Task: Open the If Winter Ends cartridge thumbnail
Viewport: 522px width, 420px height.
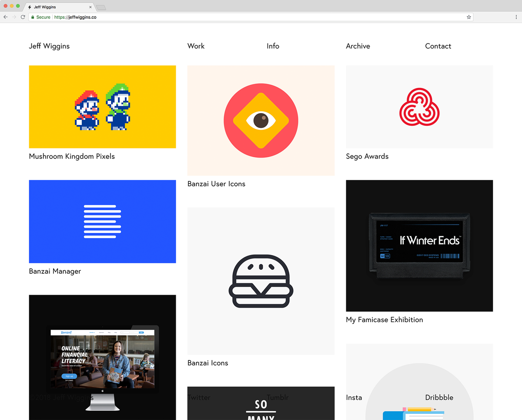Action: 419,246
